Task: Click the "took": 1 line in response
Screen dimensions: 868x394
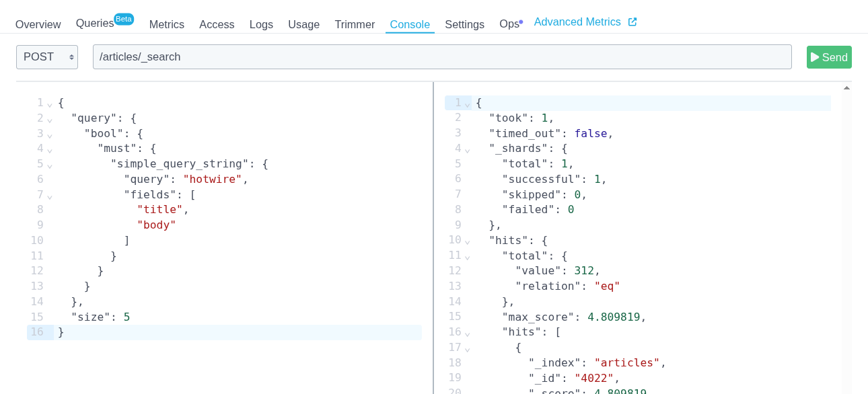Action: tap(521, 118)
